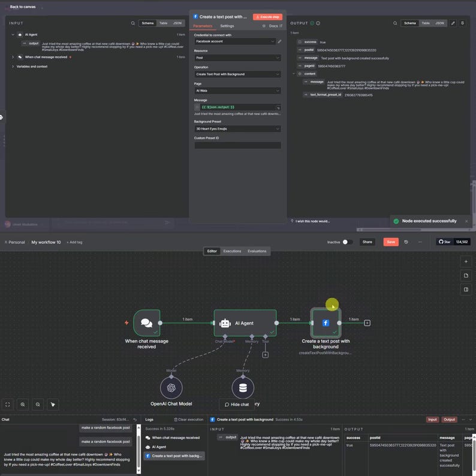Switch to the Evaluations tab

pyautogui.click(x=257, y=251)
